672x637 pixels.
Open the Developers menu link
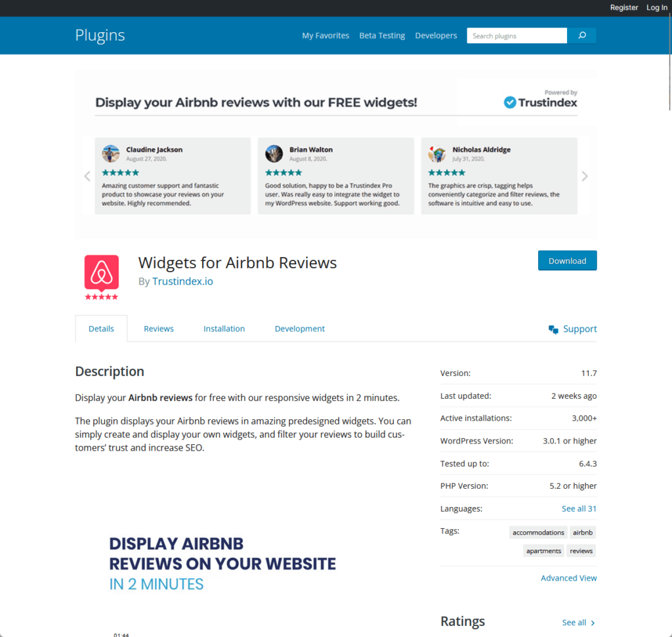[436, 35]
